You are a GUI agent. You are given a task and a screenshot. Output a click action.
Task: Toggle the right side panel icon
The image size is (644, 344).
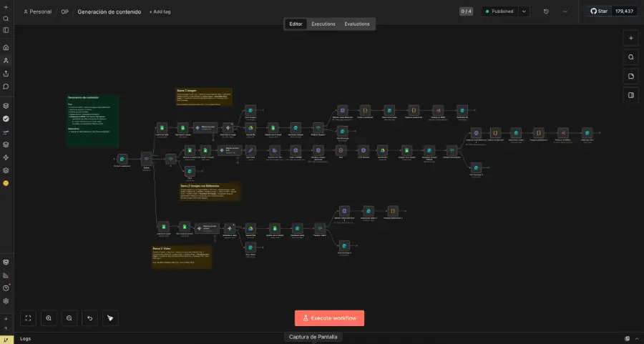click(x=630, y=94)
